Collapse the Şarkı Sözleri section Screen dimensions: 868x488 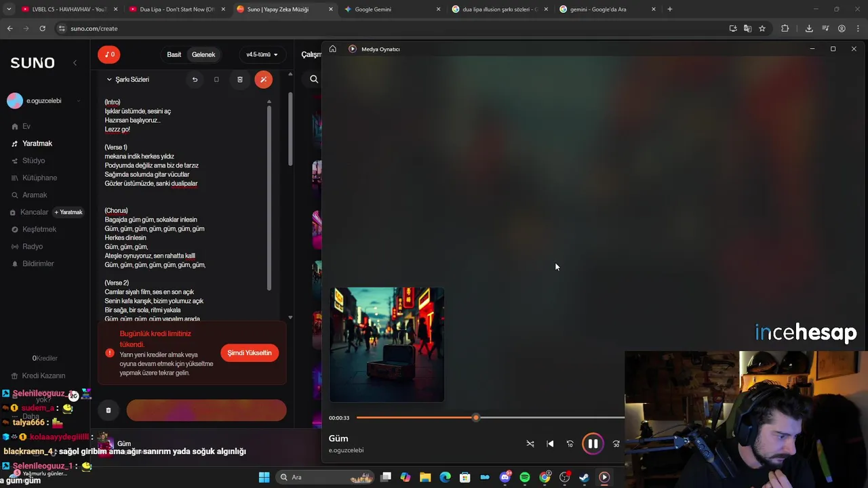[x=109, y=79]
